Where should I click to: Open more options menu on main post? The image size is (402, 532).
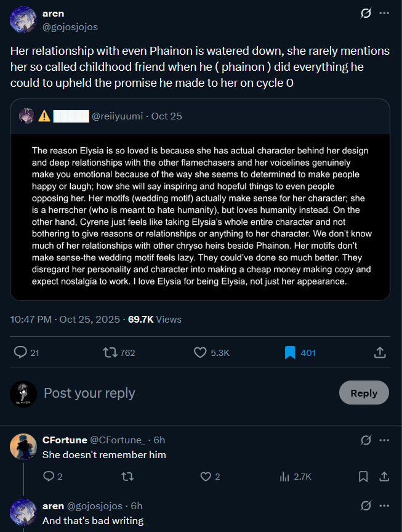384,13
